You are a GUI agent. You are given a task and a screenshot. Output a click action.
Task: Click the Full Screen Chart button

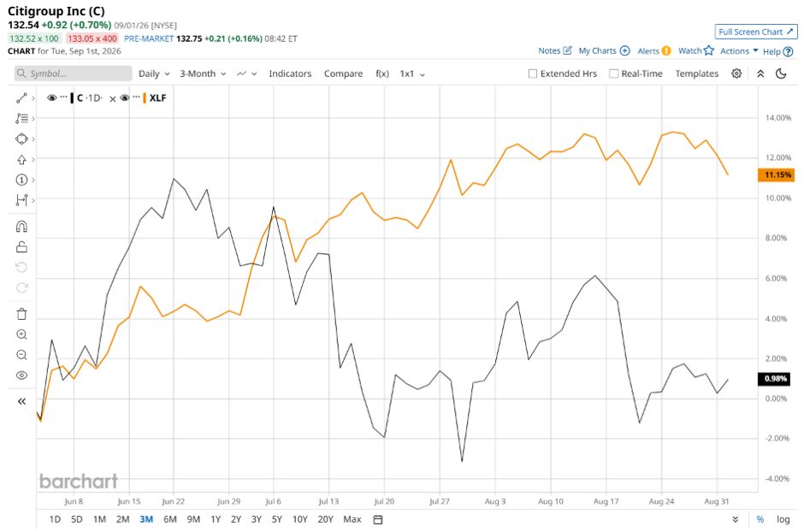[756, 32]
